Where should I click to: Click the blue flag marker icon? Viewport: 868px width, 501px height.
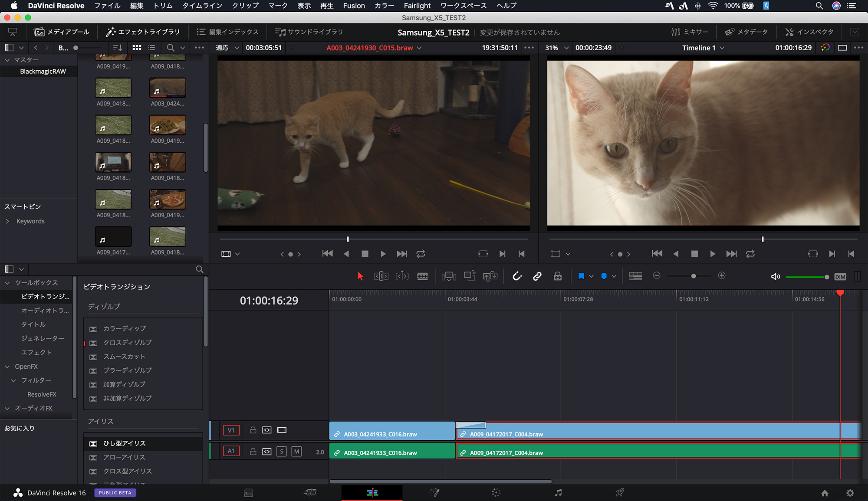tap(581, 276)
